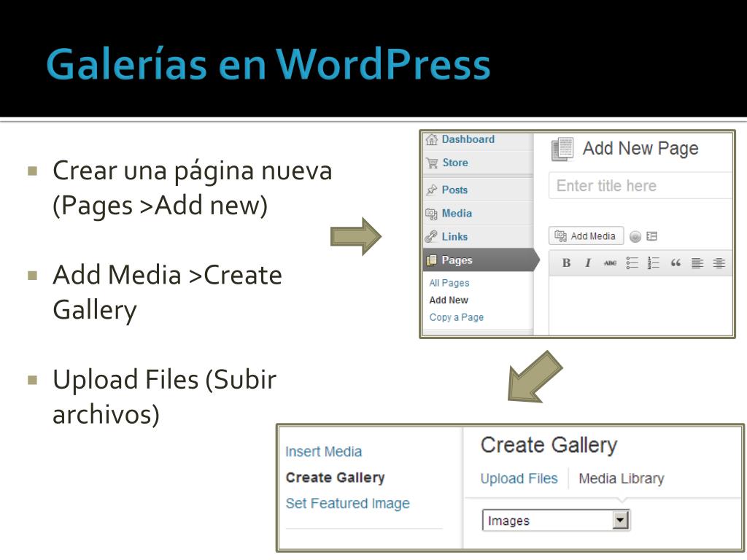Select Create Gallery in the left menu
The image size is (747, 560).
[x=335, y=478]
